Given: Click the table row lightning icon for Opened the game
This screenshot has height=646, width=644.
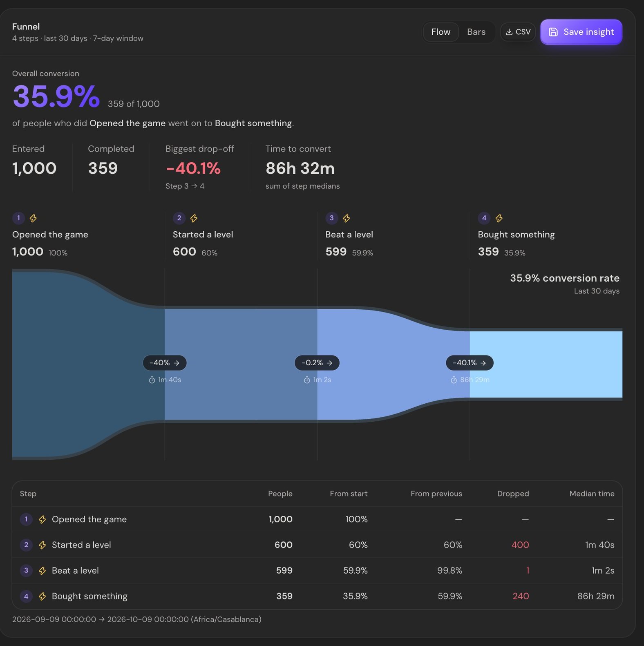Looking at the screenshot, I should click(42, 519).
